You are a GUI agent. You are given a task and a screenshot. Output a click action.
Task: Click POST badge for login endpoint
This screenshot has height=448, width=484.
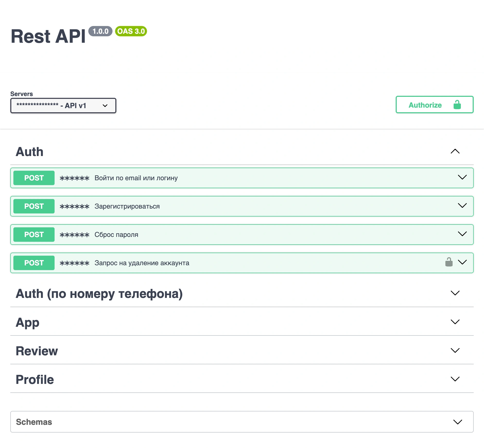click(34, 178)
